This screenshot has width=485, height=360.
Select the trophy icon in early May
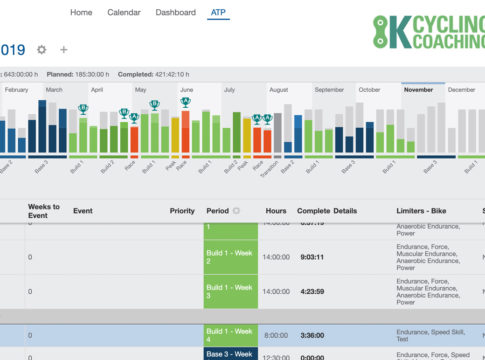(x=134, y=118)
